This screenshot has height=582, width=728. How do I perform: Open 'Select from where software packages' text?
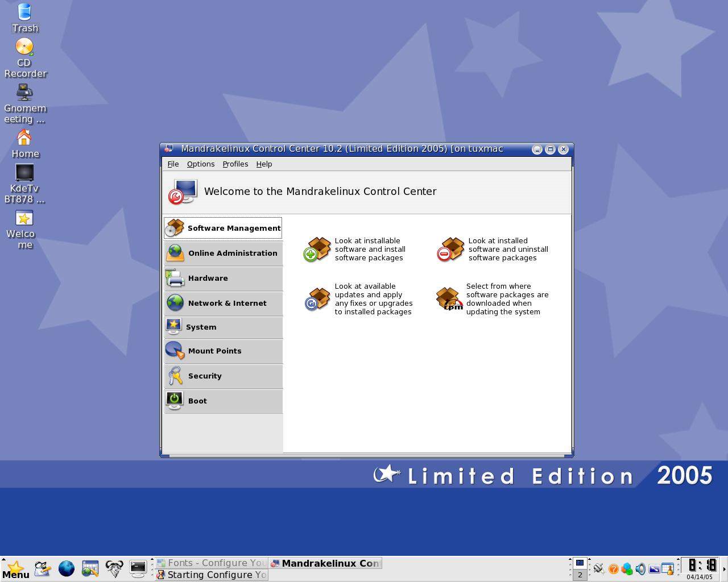click(x=507, y=299)
